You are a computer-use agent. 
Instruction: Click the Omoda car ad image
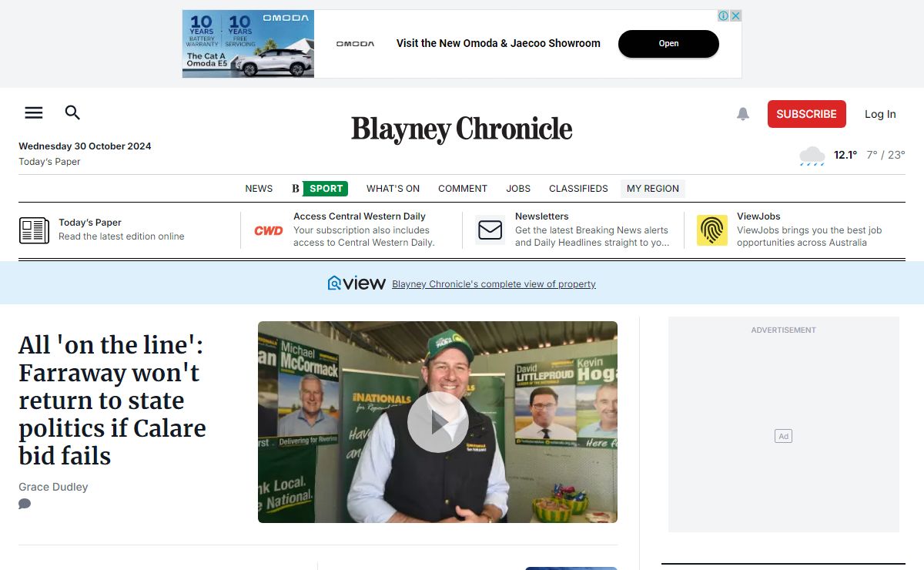pos(248,44)
